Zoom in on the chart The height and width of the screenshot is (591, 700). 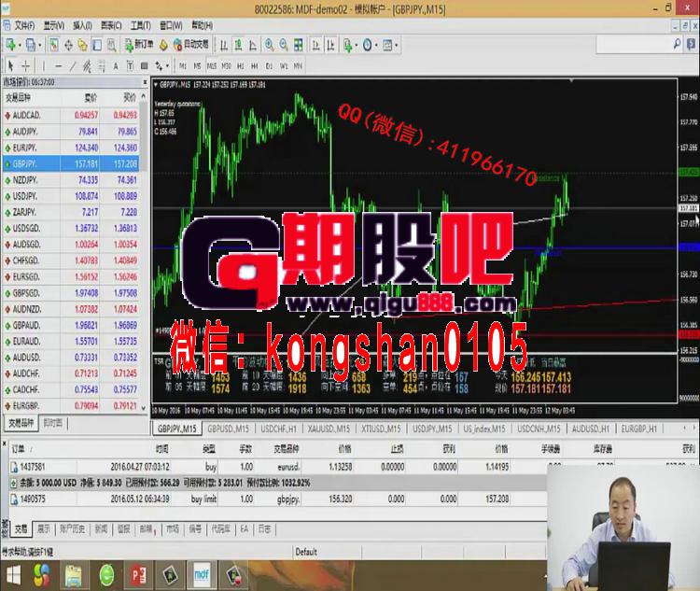coord(269,45)
